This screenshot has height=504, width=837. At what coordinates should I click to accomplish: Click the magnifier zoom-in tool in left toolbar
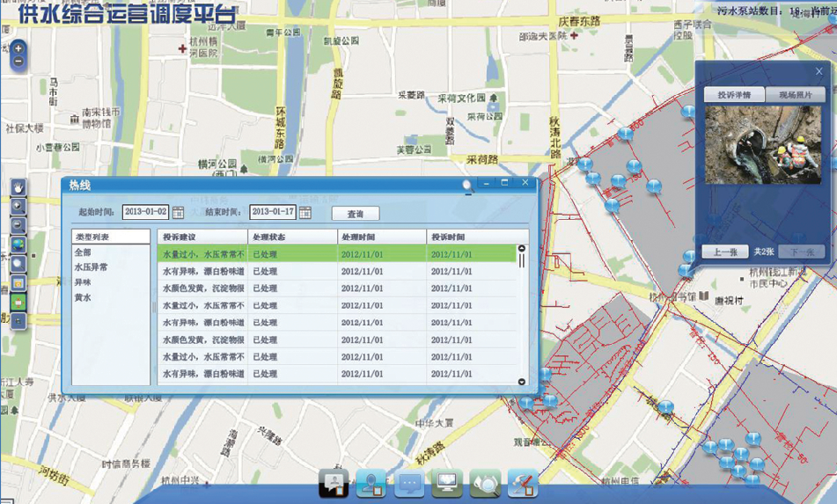coord(18,206)
